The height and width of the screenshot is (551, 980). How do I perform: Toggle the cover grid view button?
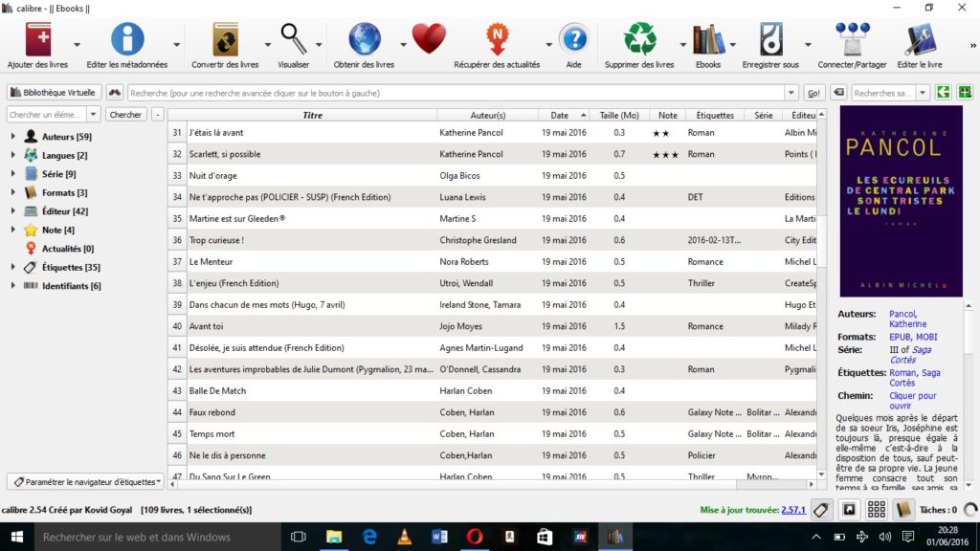(x=876, y=510)
